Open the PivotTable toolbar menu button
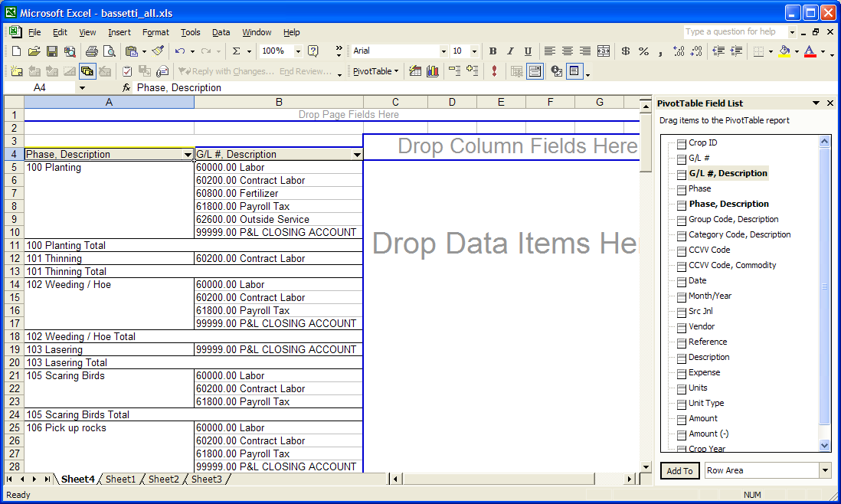Image resolution: width=841 pixels, height=504 pixels. [375, 71]
